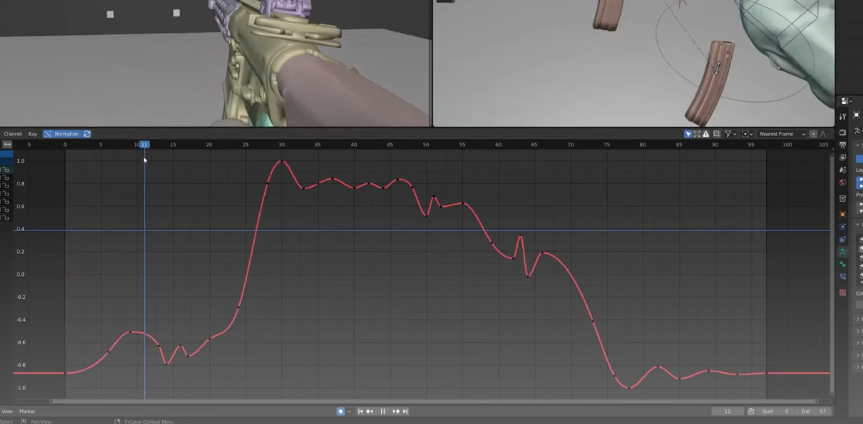Screen dimensions: 863x424
Task: Open the Key menu
Action: pyautogui.click(x=32, y=134)
